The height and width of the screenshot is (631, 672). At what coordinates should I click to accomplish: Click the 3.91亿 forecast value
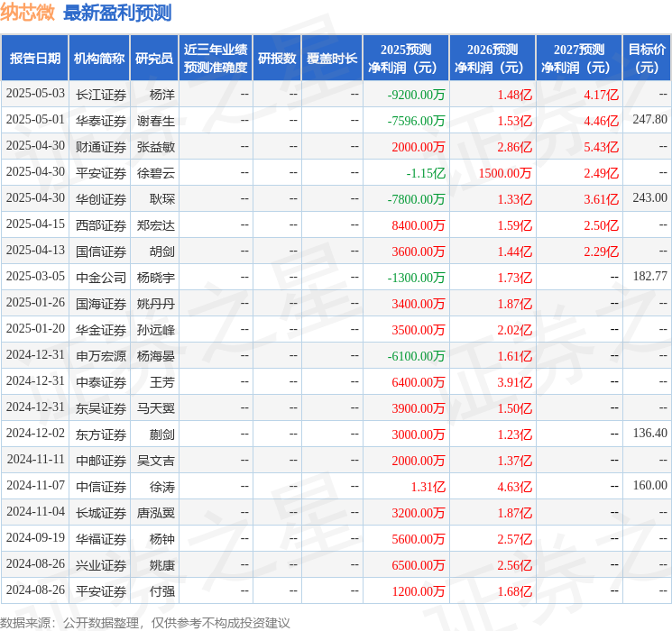pyautogui.click(x=515, y=382)
